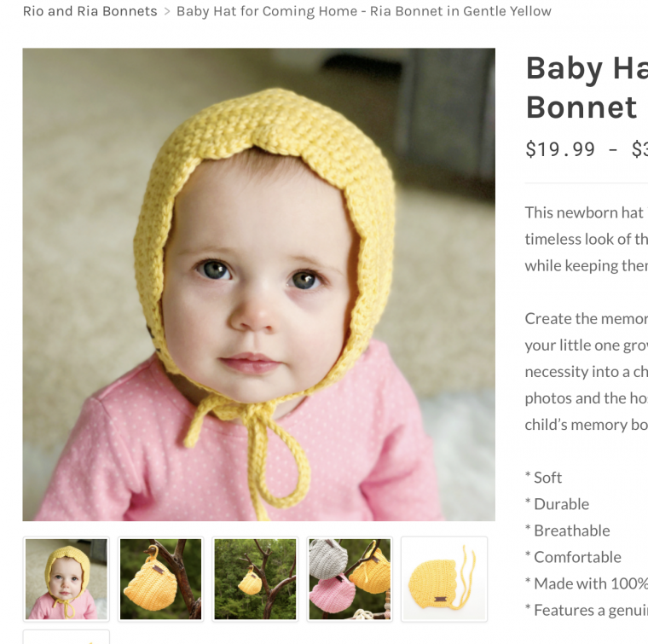Open the large baby bonnet product photo

(x=258, y=284)
